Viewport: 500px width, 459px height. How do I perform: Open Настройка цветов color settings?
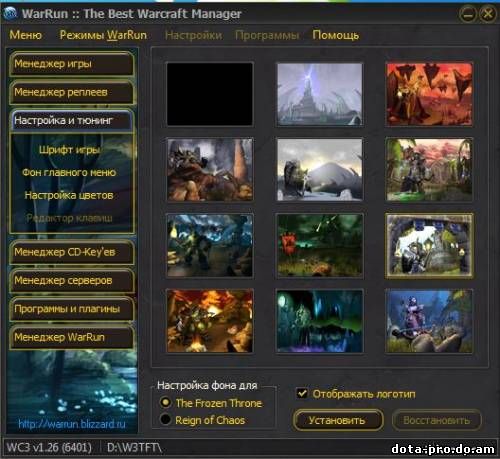pyautogui.click(x=69, y=195)
